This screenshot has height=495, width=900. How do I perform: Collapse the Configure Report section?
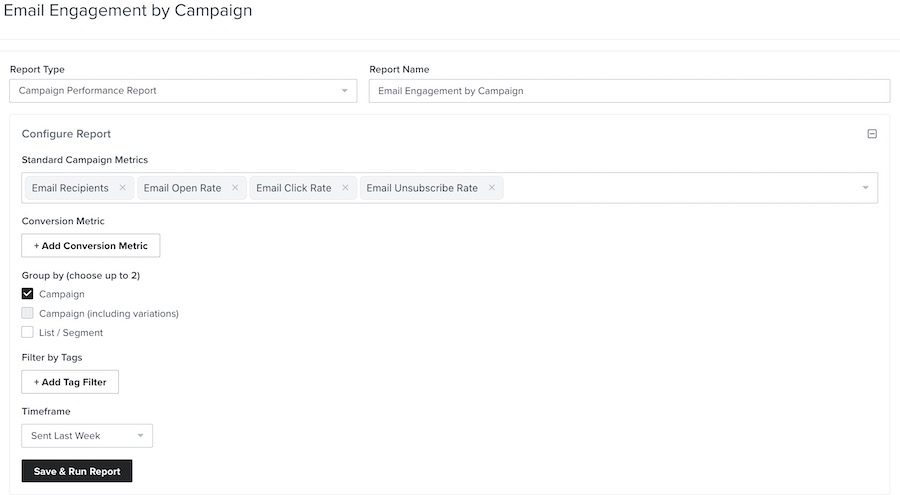872,134
